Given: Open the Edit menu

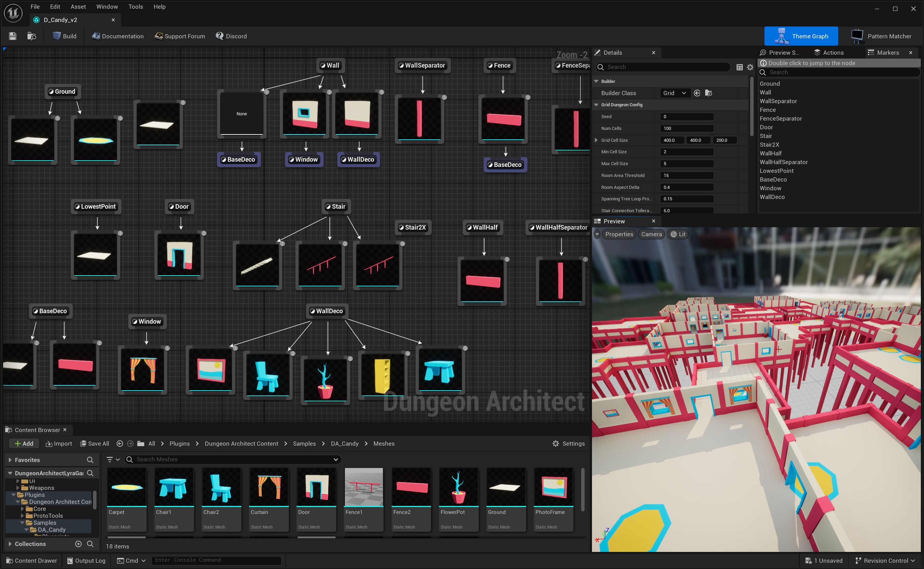Looking at the screenshot, I should (x=55, y=6).
